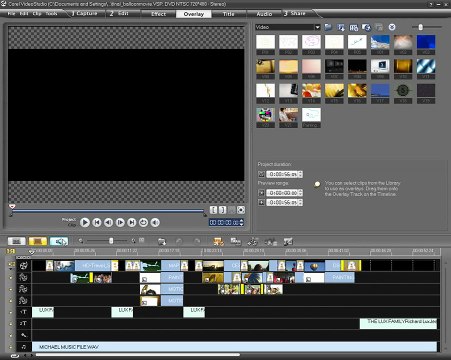Click the load media folder icon in the library
Image resolution: width=451 pixels, height=360 pixels.
pyautogui.click(x=328, y=27)
